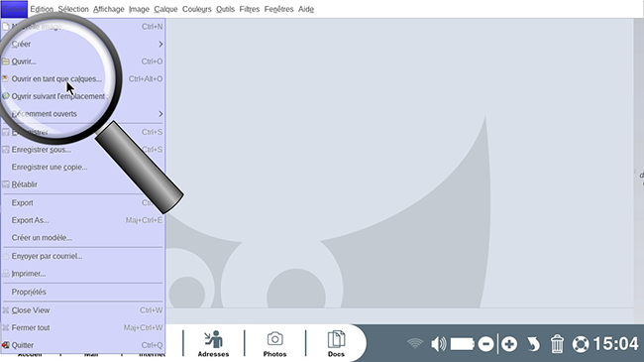644x362 pixels.
Task: Click the minus zoom-out button
Action: tap(485, 344)
